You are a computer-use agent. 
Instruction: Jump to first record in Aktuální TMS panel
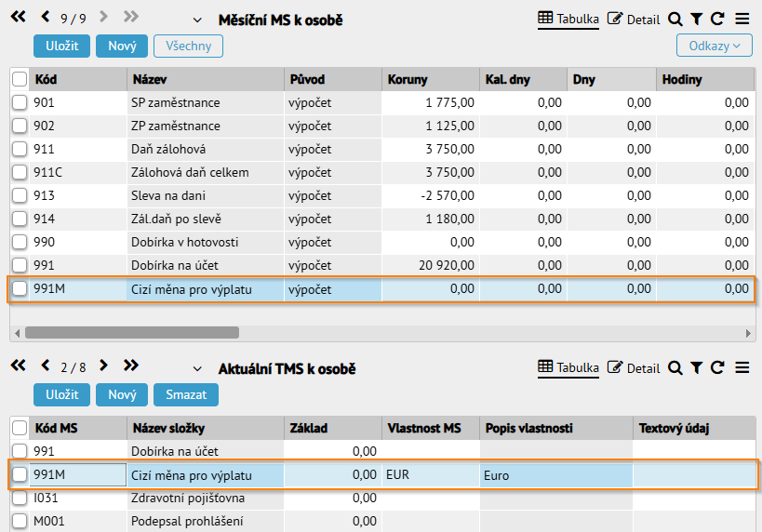[19, 366]
